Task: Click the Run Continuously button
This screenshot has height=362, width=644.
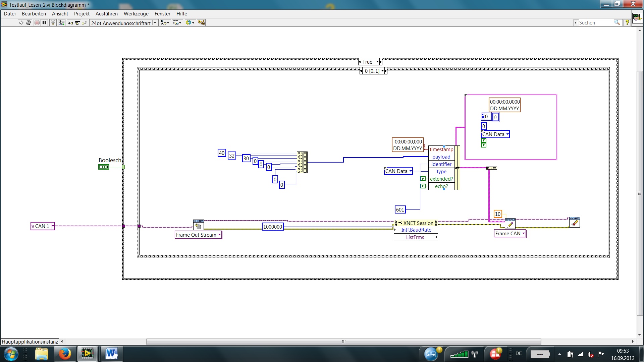Action: click(29, 23)
